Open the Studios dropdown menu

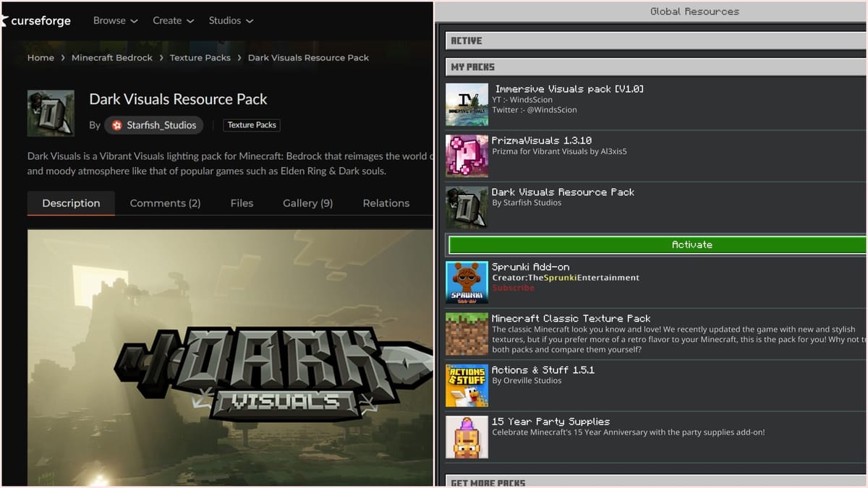click(x=231, y=21)
